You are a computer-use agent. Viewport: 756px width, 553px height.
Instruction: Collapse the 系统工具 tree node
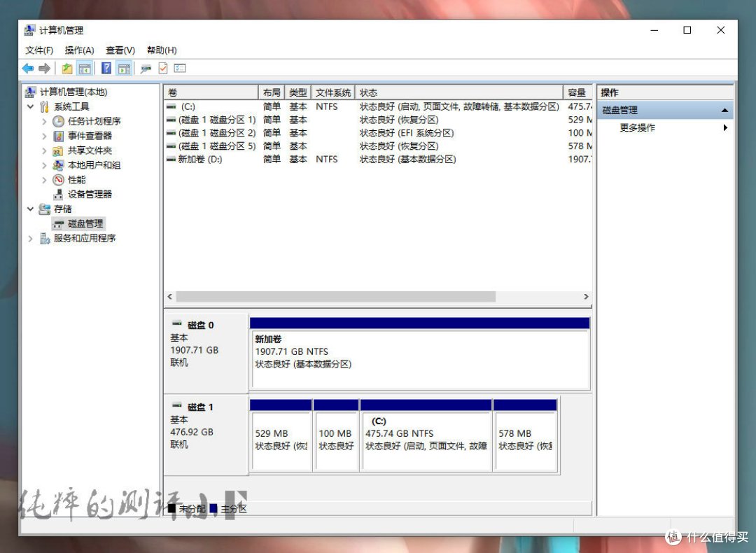point(30,106)
